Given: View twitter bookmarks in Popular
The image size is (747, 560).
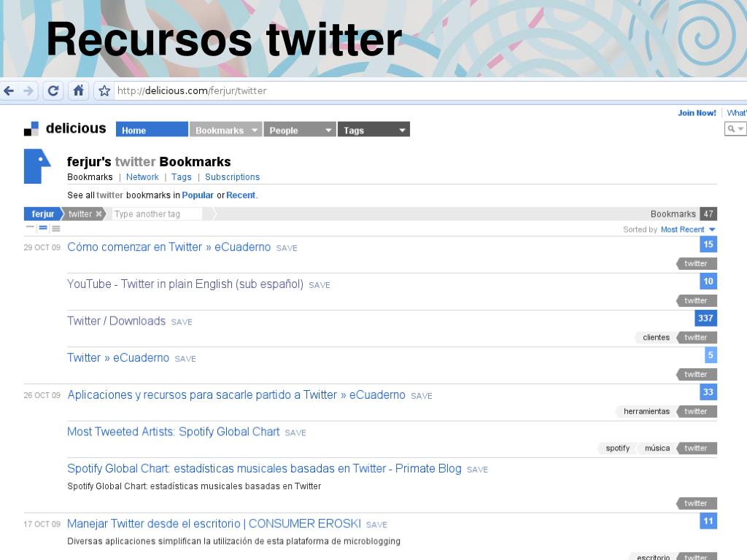Looking at the screenshot, I should click(x=198, y=195).
